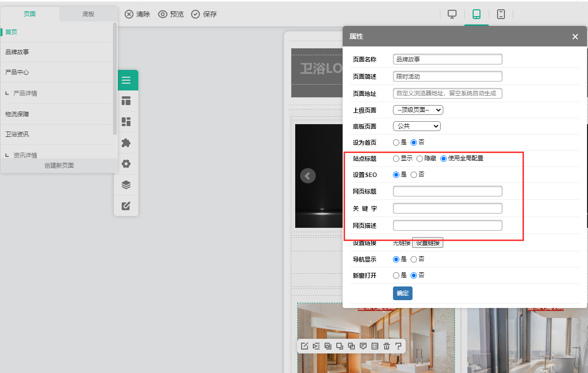Open the 上级页面 dropdown

(x=418, y=110)
